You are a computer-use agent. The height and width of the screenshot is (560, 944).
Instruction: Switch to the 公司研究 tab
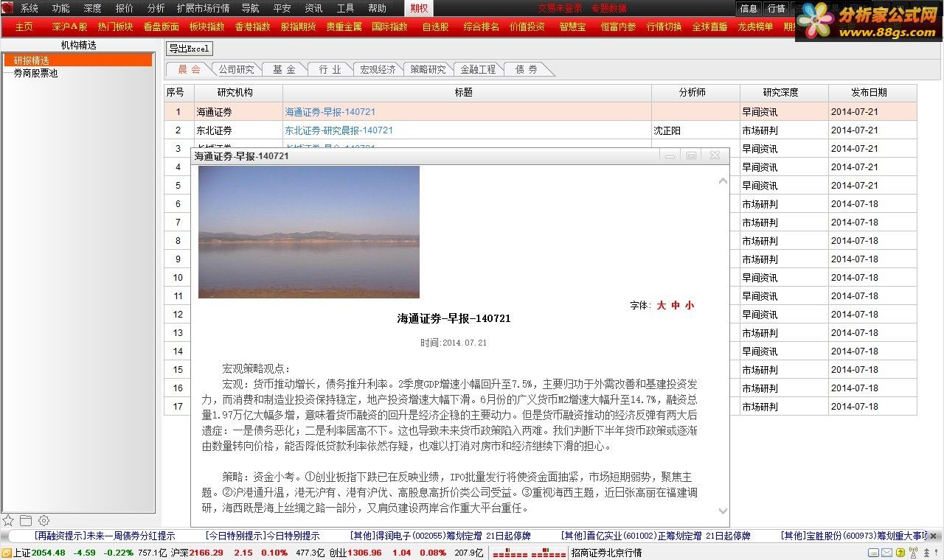pos(236,69)
